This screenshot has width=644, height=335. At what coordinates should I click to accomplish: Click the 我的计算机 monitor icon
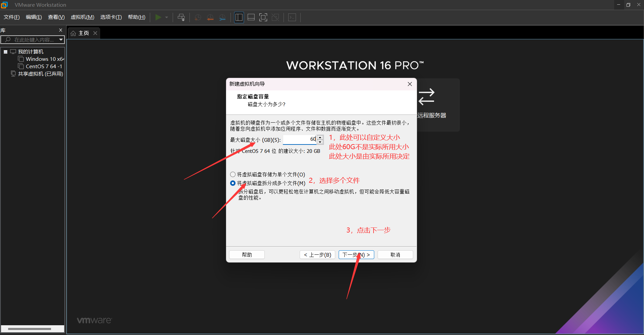13,52
